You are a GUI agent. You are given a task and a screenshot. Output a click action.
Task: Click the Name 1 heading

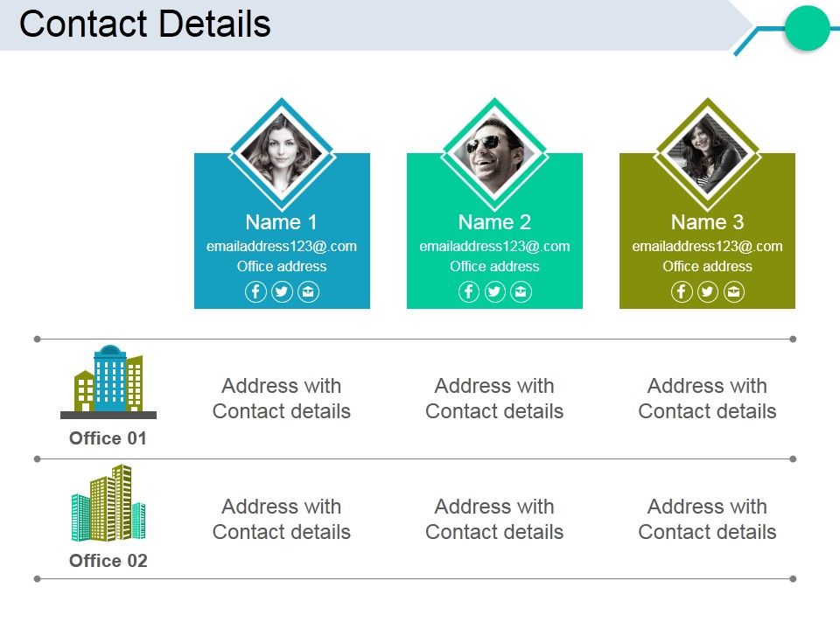(282, 221)
